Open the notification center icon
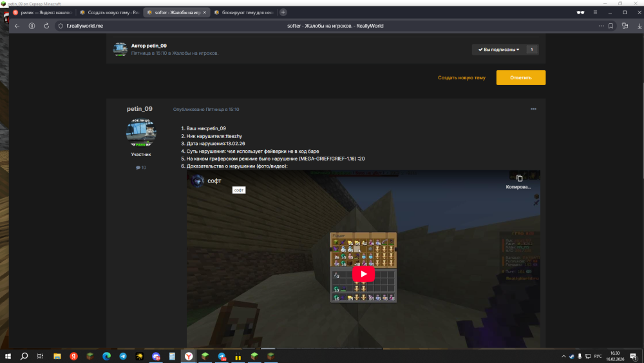The height and width of the screenshot is (363, 644). 633,357
